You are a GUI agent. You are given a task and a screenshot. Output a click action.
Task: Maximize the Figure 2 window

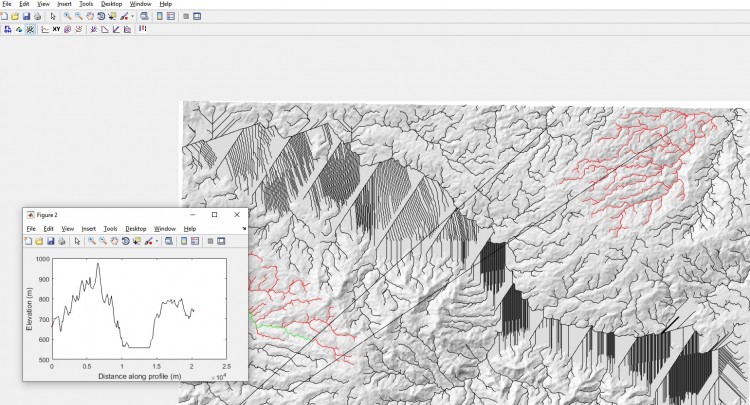[214, 215]
